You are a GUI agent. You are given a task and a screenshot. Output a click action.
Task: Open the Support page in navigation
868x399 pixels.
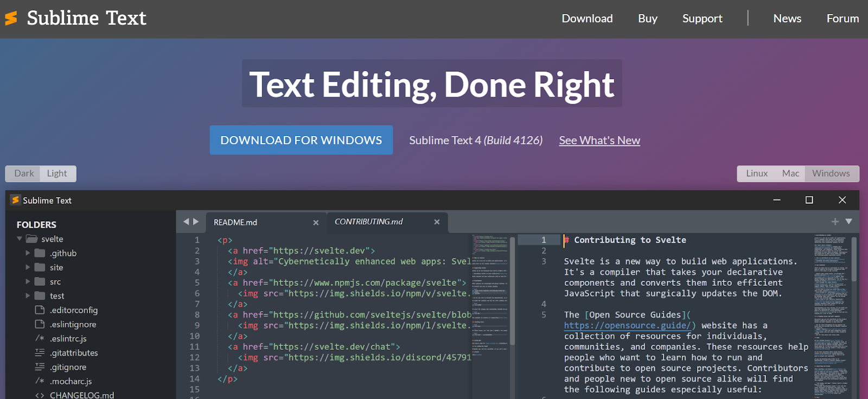point(703,18)
